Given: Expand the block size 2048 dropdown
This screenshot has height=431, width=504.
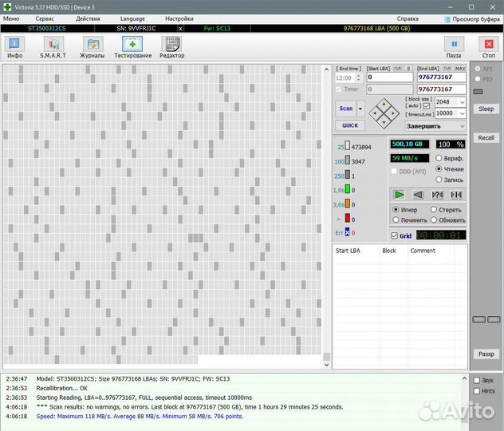Looking at the screenshot, I should (x=462, y=102).
